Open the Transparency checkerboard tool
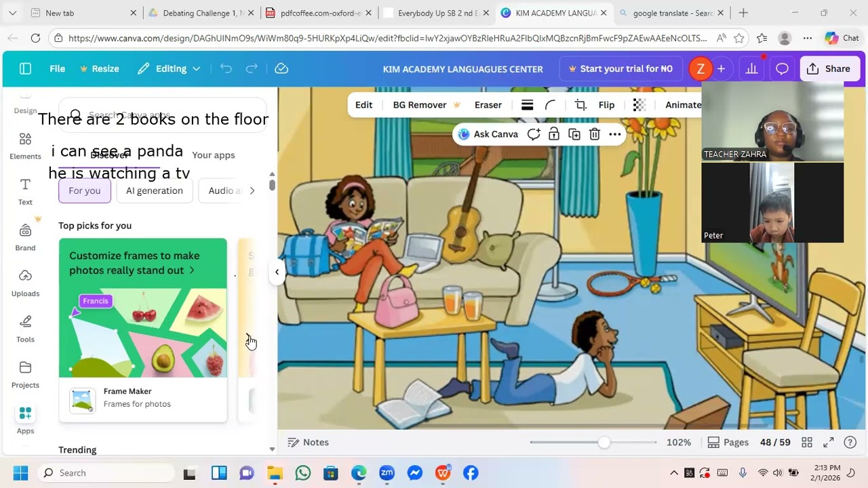Image resolution: width=868 pixels, height=488 pixels. click(639, 105)
